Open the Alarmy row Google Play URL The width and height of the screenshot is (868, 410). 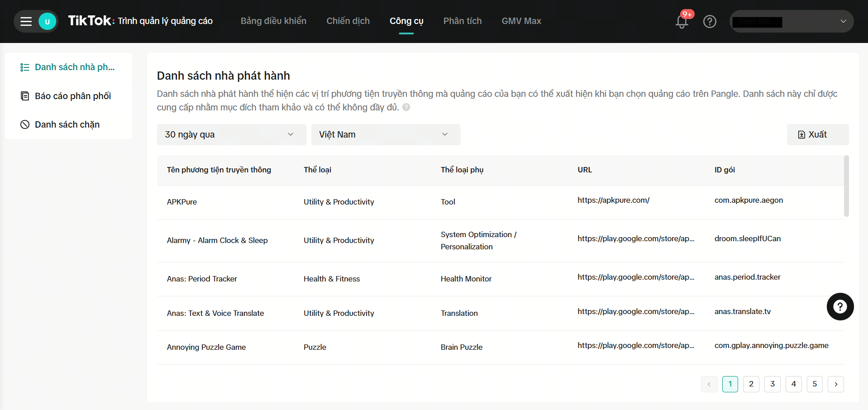(636, 238)
